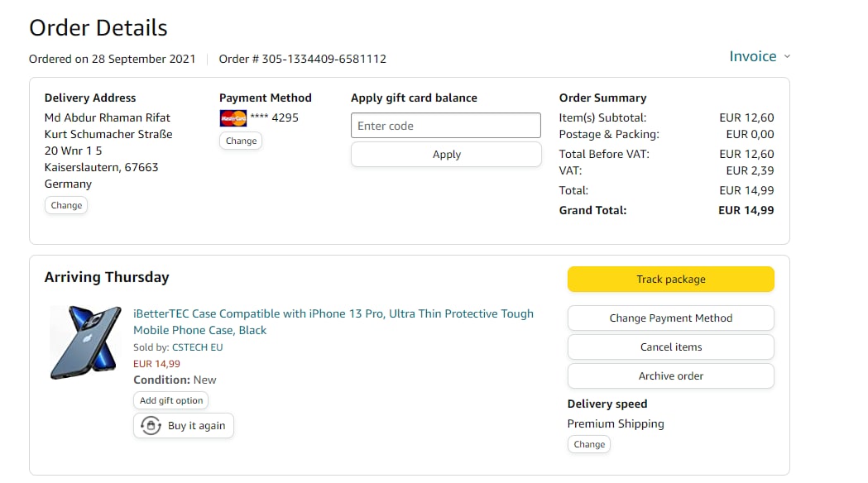Add a gift option to the item

[171, 400]
